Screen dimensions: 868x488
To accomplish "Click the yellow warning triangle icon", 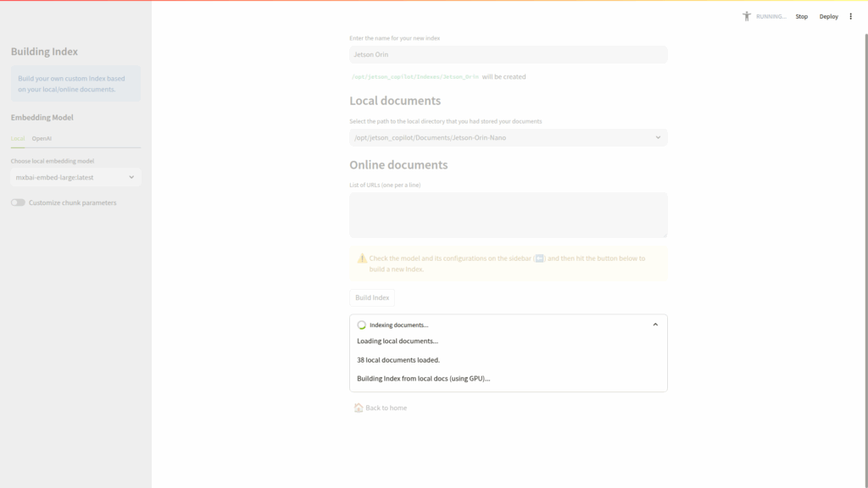I will 362,258.
